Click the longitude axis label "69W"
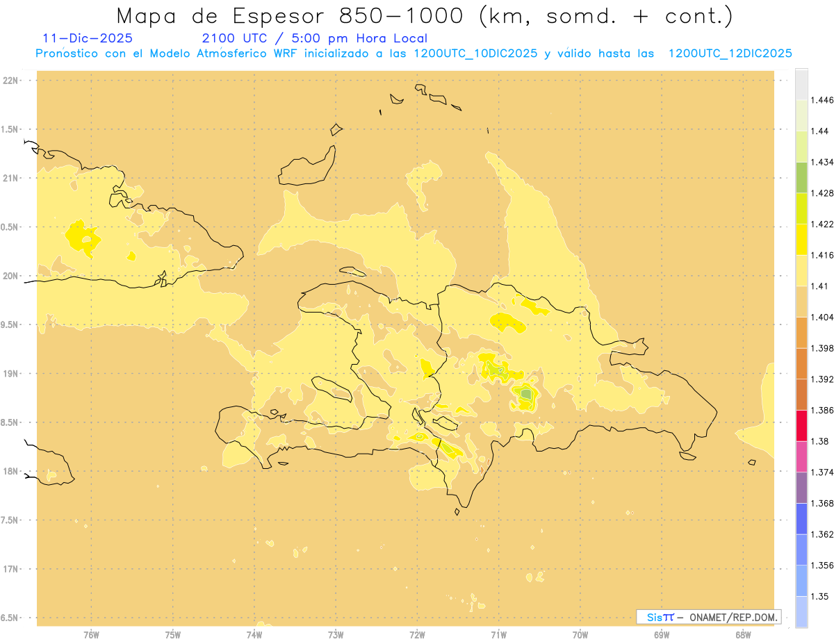 point(662,635)
